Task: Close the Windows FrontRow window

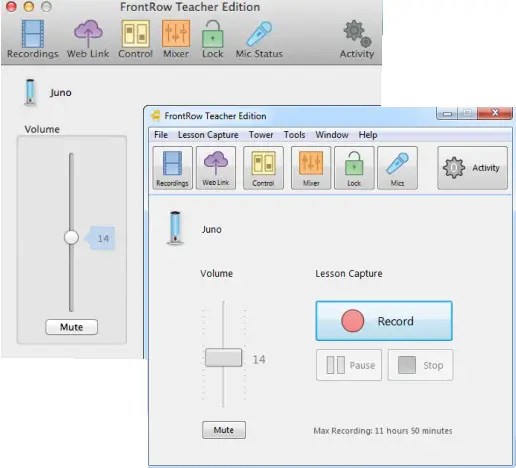Action: tap(495, 113)
